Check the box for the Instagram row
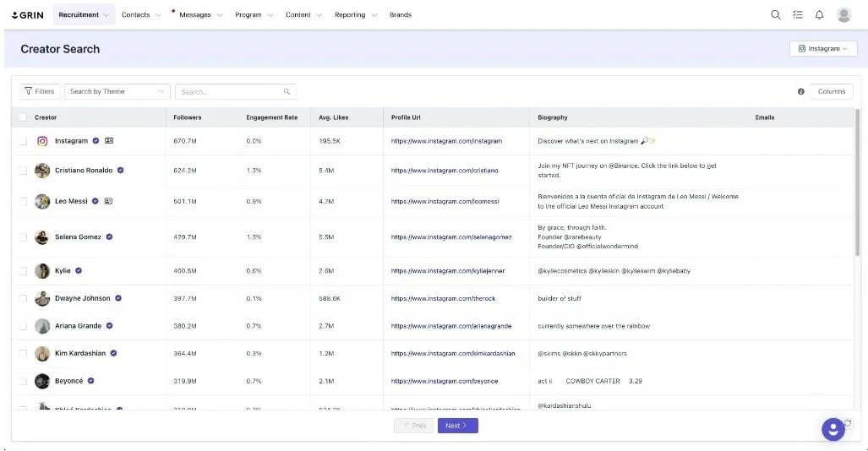868x451 pixels. tap(23, 141)
